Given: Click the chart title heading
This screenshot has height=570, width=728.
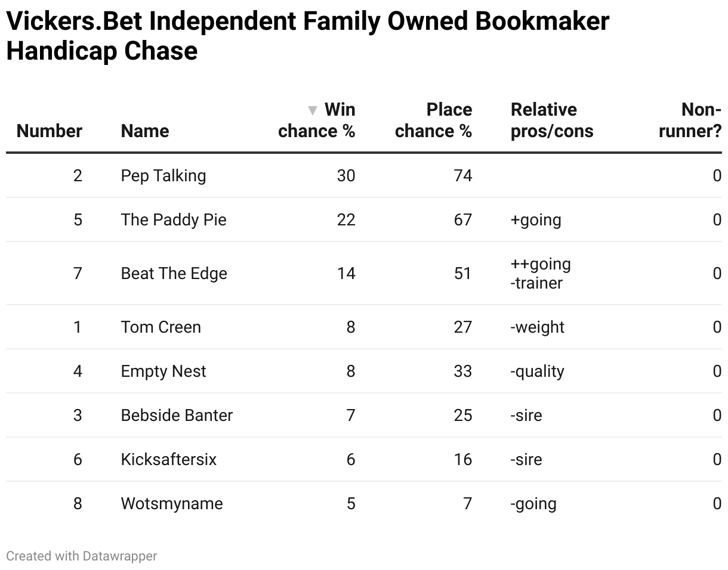Looking at the screenshot, I should click(x=308, y=36).
